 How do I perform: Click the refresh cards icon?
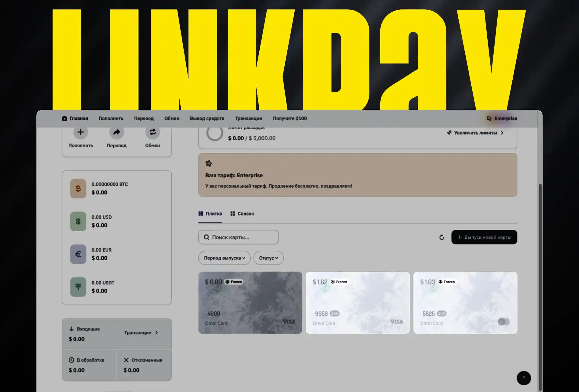point(442,237)
